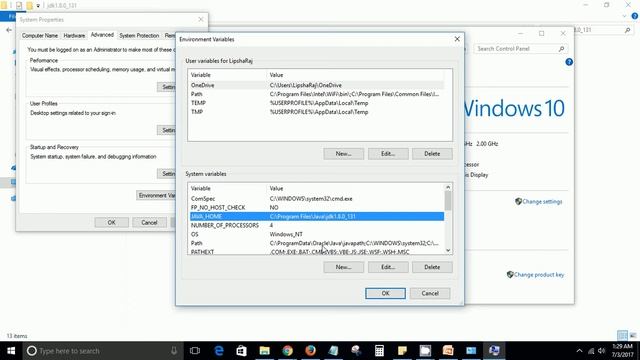Switch to the System Protection tab

[x=139, y=36]
